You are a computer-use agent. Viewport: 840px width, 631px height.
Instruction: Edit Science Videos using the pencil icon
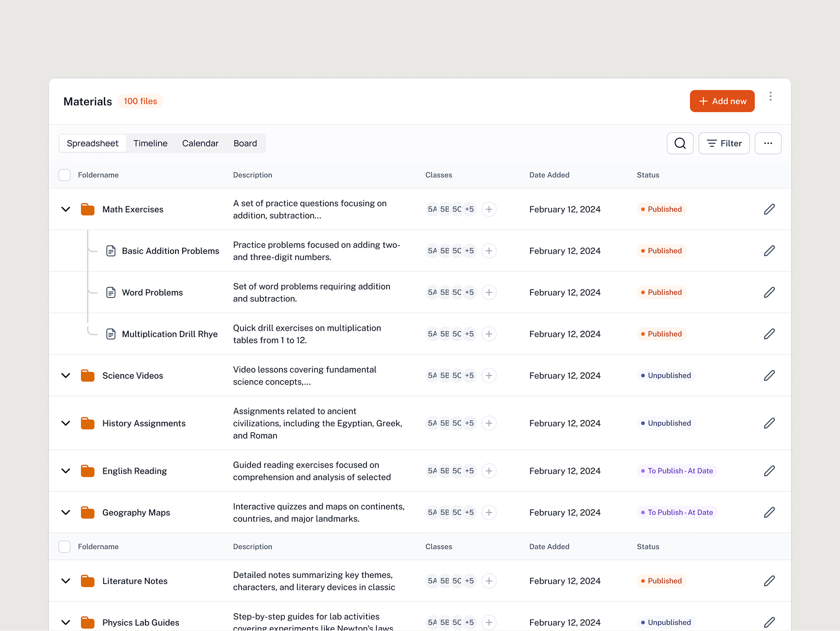769,375
